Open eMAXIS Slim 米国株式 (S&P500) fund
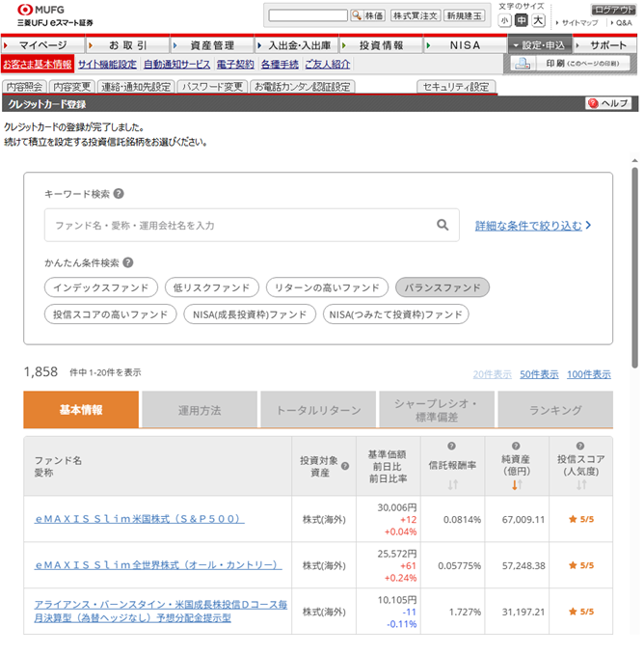 [x=139, y=518]
